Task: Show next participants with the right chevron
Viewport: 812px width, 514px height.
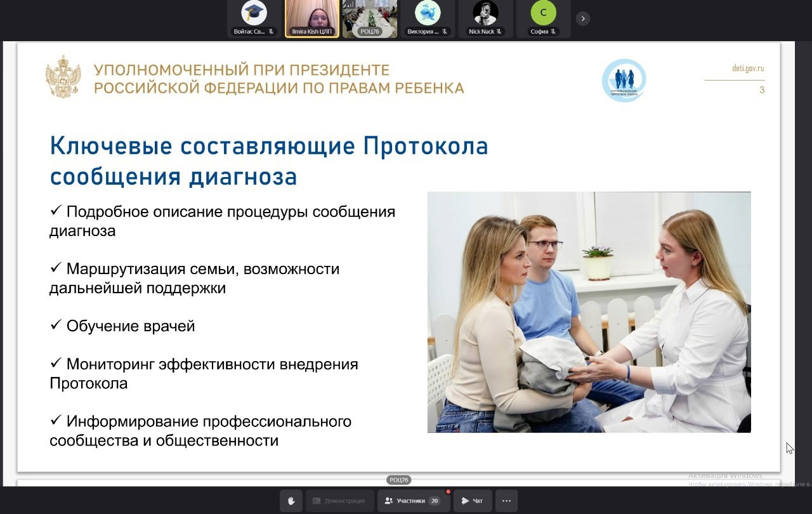Action: coord(583,18)
